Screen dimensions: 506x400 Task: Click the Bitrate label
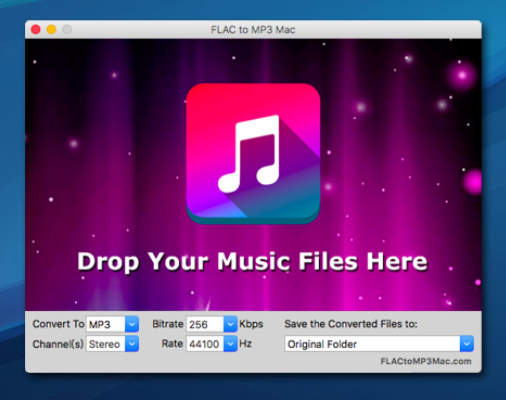(x=168, y=324)
